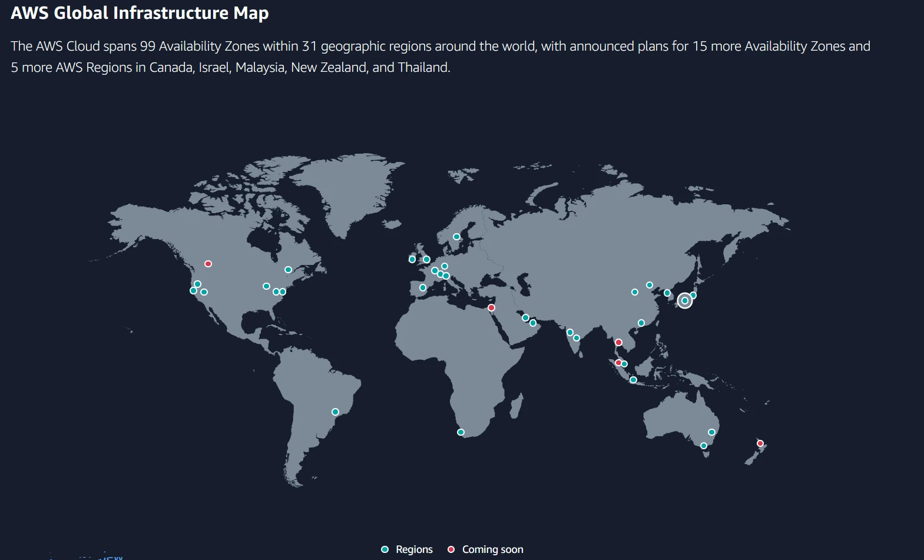Click the Tokyo region marker in eastern Japan
This screenshot has width=924, height=560.
693,296
